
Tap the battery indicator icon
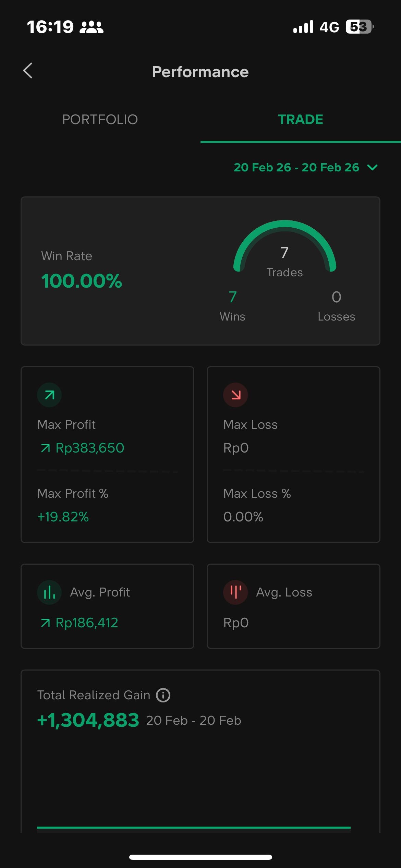359,27
